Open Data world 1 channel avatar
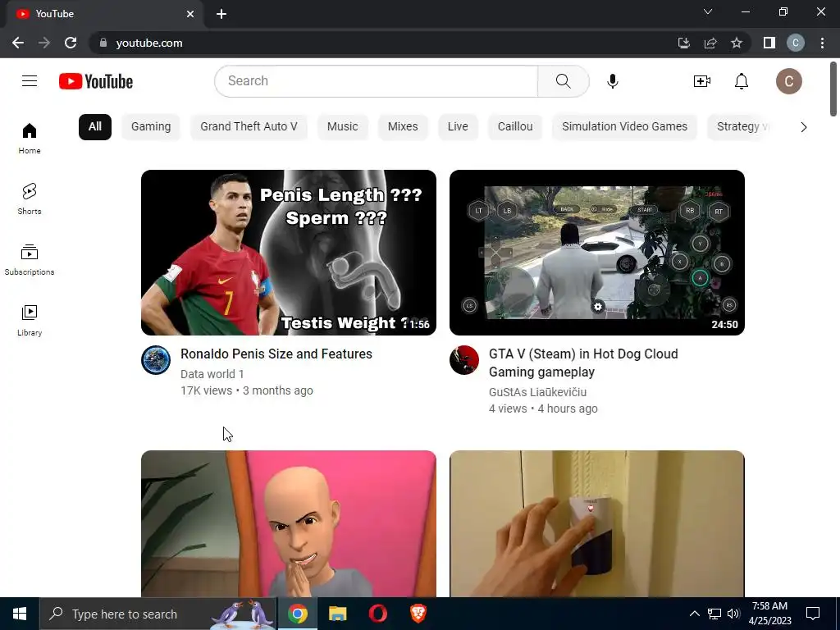This screenshot has width=840, height=630. [156, 360]
